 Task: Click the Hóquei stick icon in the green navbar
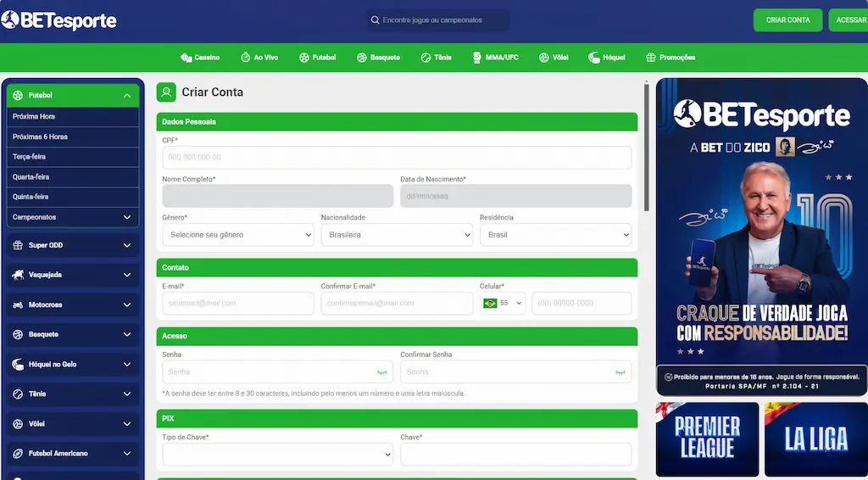click(594, 58)
